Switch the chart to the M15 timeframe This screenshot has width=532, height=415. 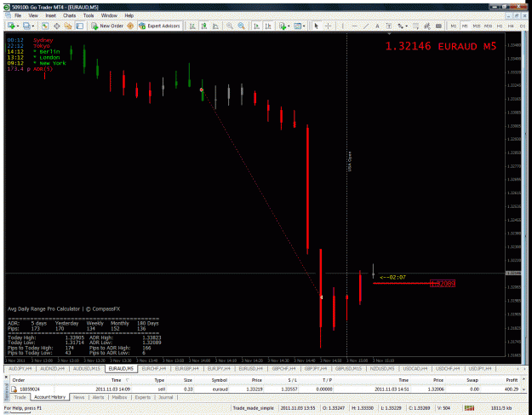click(477, 26)
